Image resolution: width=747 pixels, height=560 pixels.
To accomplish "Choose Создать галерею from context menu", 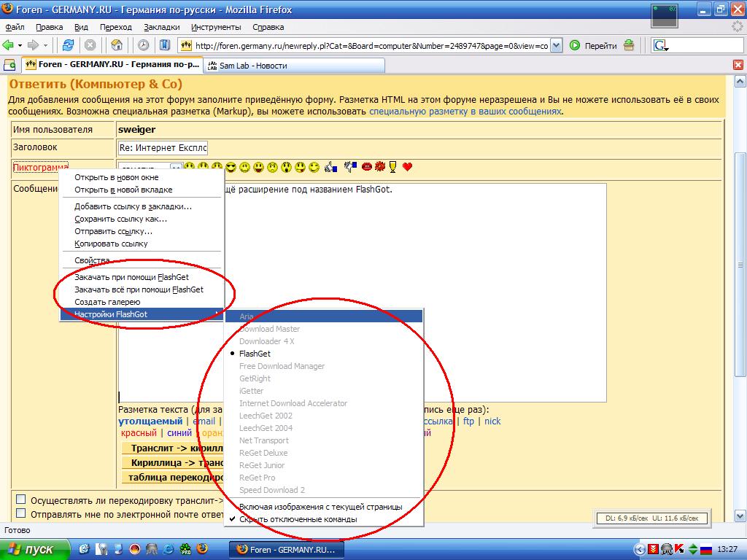I will click(142, 302).
